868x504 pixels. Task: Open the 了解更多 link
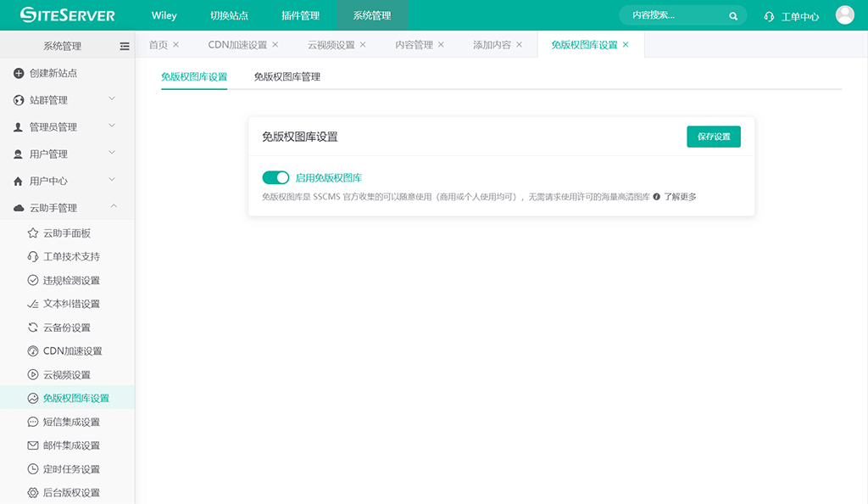(x=681, y=197)
